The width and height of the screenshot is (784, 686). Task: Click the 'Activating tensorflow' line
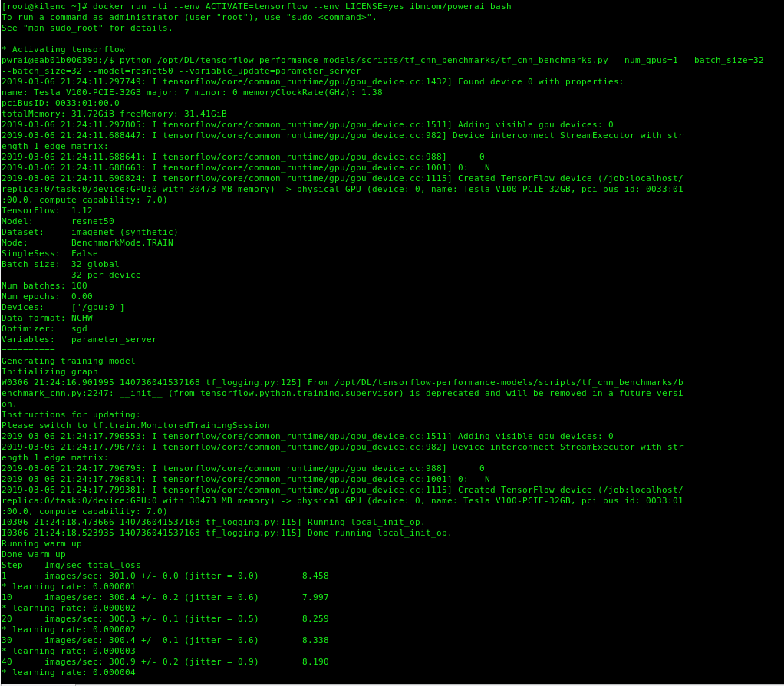click(64, 50)
